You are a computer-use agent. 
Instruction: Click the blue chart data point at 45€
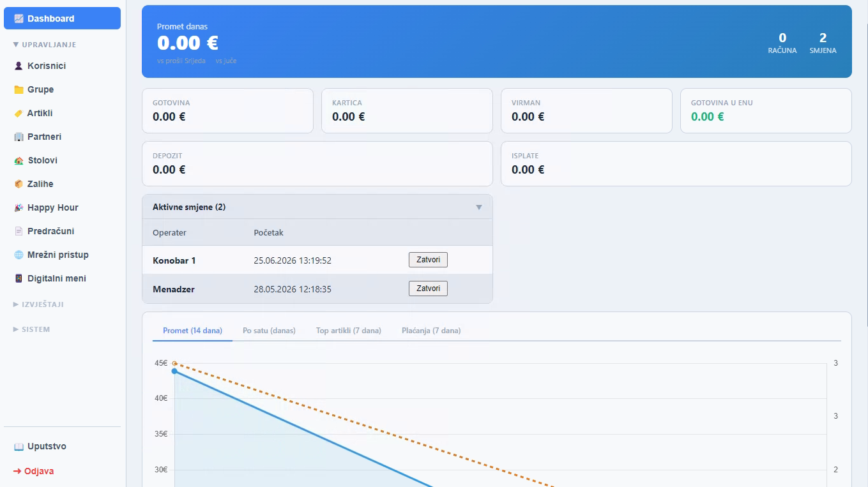tap(174, 371)
